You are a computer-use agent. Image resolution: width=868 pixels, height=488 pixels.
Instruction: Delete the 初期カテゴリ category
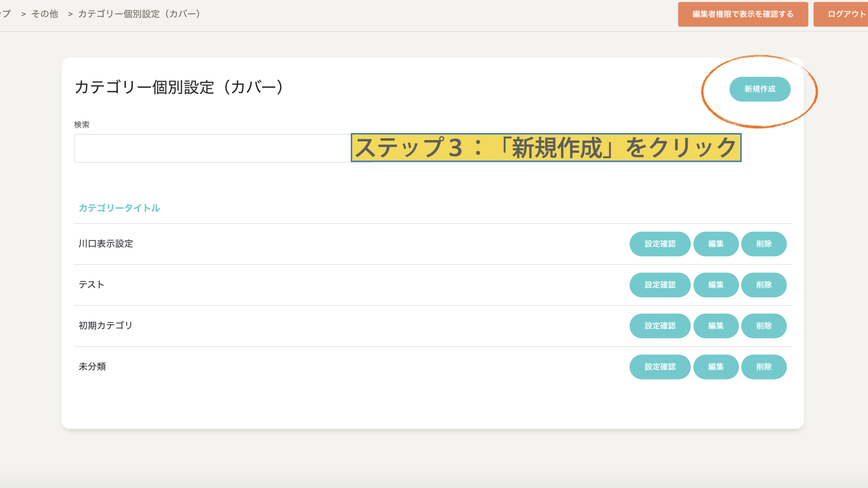(764, 326)
